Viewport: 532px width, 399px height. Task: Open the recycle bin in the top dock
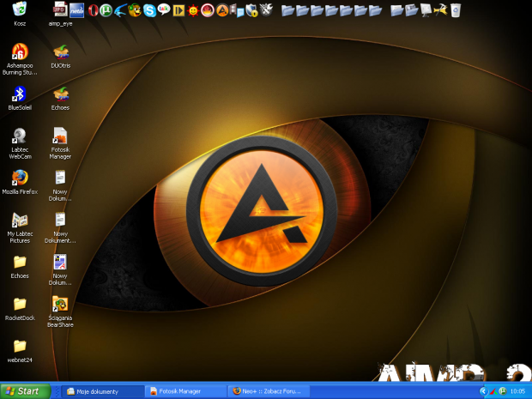(x=456, y=10)
